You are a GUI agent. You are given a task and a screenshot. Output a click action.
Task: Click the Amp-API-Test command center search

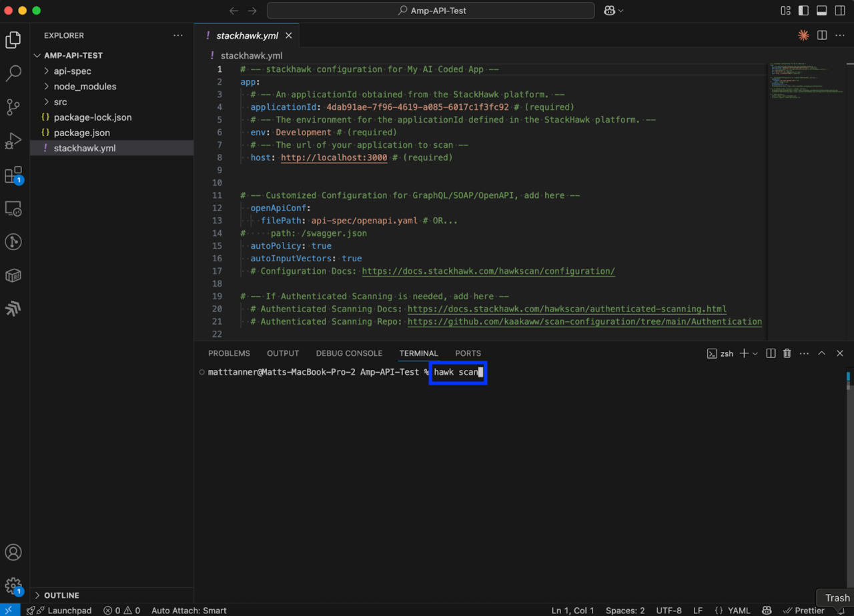coord(430,11)
